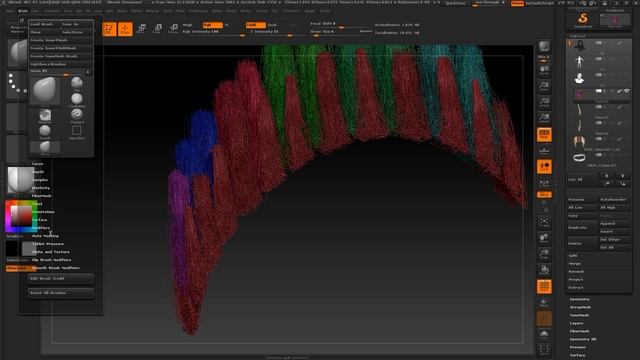Click the Rotate view icon in right shelf
Viewport: 640px width, 360px height.
[x=544, y=270]
